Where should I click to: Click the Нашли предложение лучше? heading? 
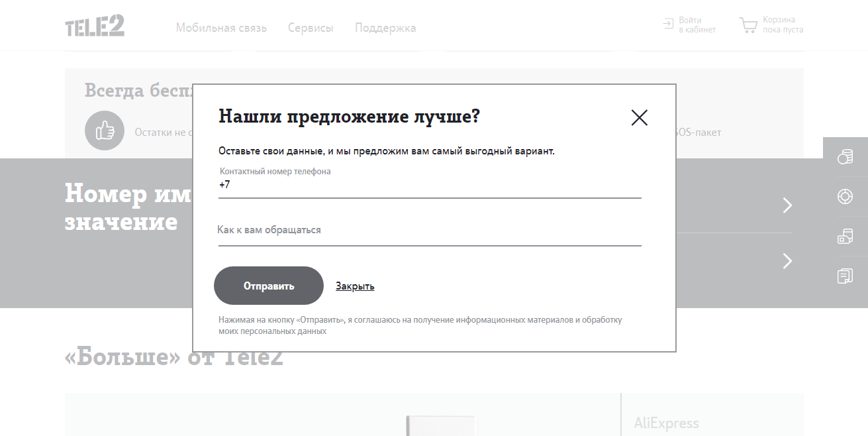pos(349,117)
